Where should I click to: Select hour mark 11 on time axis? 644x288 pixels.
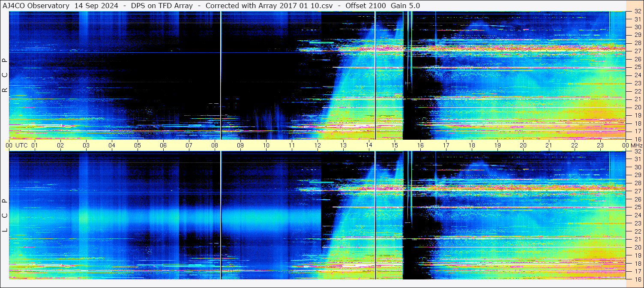click(292, 145)
